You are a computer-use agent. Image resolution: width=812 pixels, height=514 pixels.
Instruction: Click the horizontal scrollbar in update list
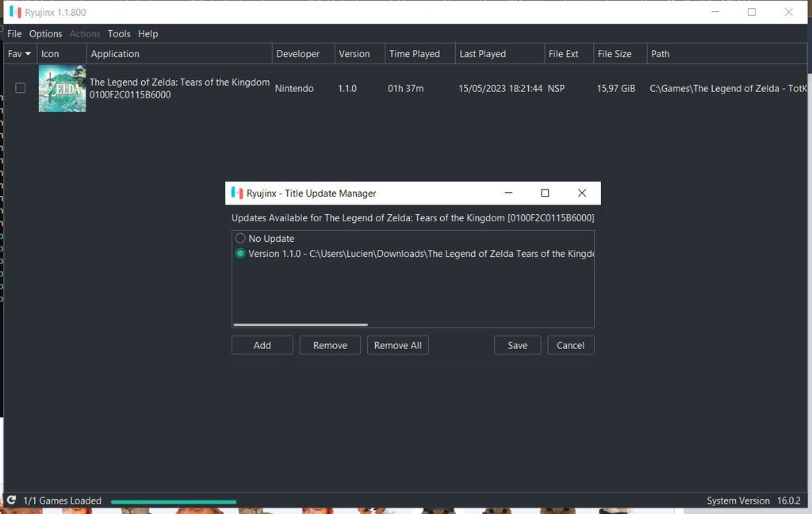(x=301, y=324)
